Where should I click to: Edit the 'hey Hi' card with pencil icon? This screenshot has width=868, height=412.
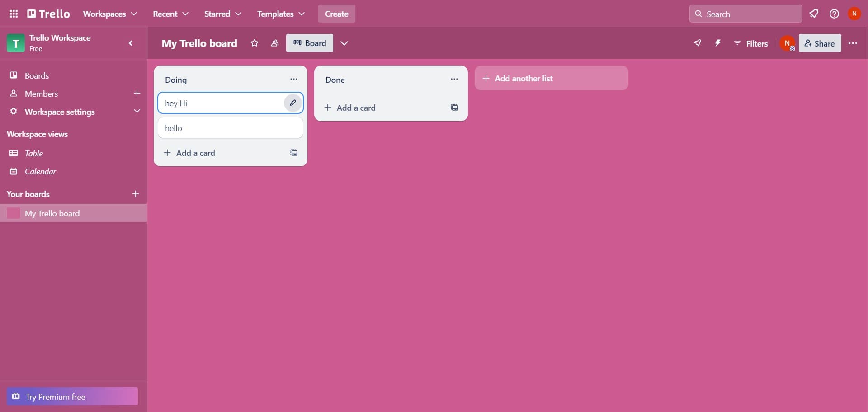click(293, 103)
